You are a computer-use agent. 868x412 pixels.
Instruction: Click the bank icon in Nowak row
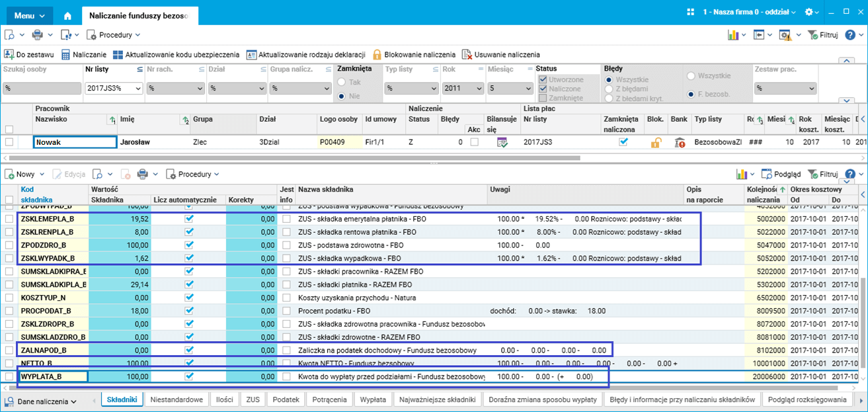pyautogui.click(x=680, y=142)
